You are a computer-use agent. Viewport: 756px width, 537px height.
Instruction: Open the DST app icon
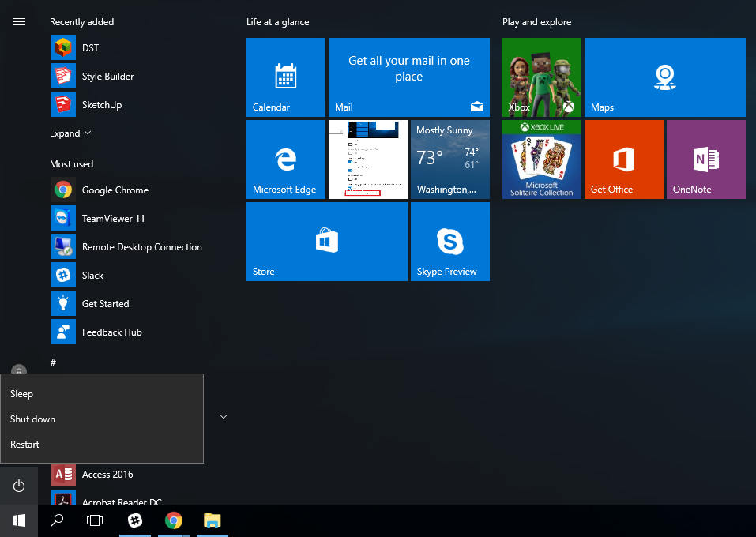coord(63,47)
